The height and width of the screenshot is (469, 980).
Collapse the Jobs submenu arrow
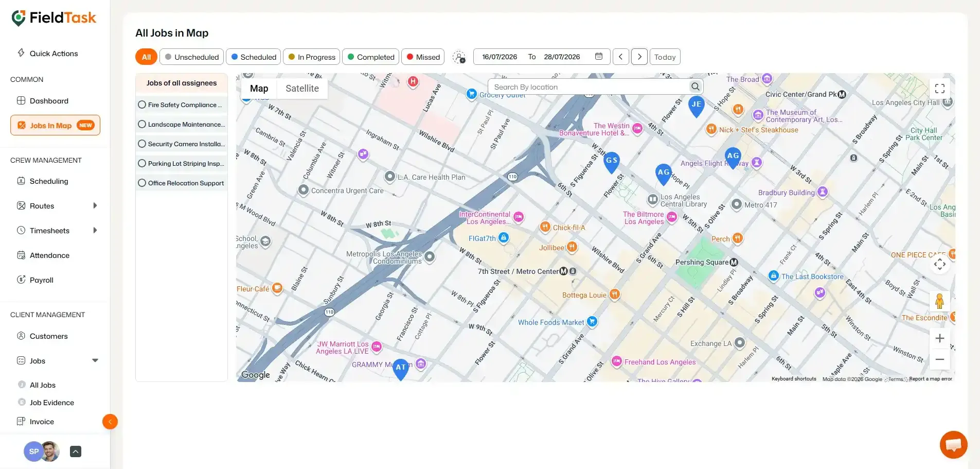[x=95, y=360]
